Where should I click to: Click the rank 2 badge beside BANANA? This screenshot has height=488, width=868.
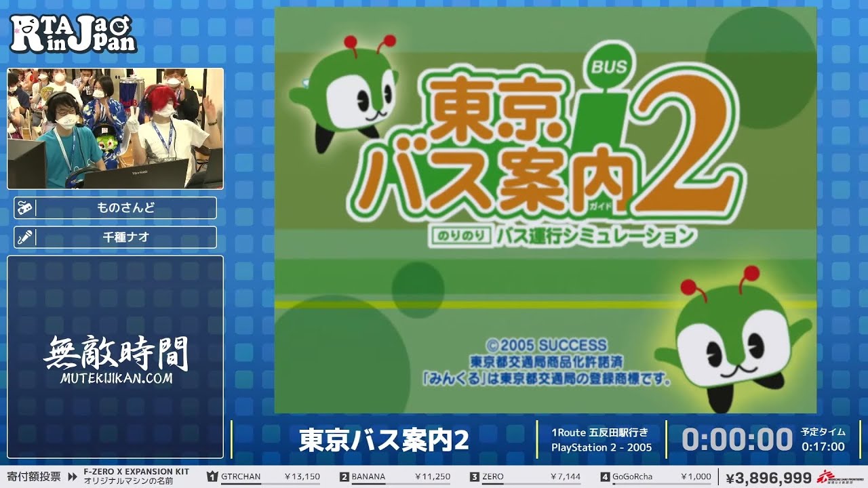point(344,476)
